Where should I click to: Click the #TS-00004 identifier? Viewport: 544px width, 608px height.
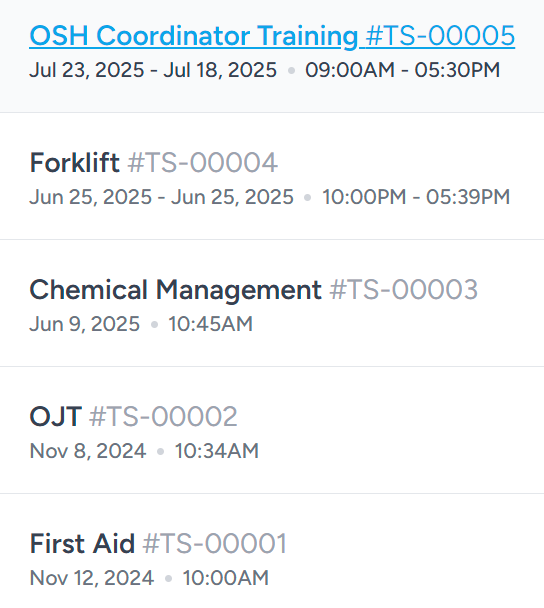click(203, 162)
